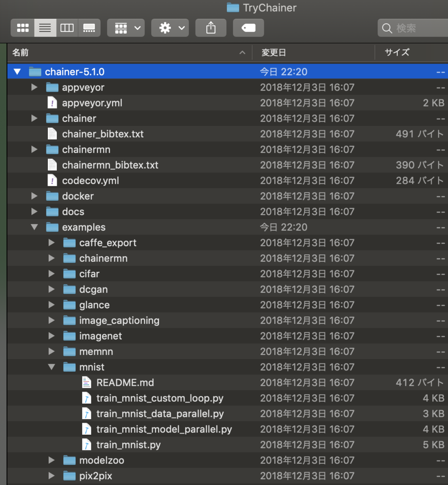The image size is (448, 485).
Task: Expand the cifar folder
Action: pyautogui.click(x=52, y=274)
